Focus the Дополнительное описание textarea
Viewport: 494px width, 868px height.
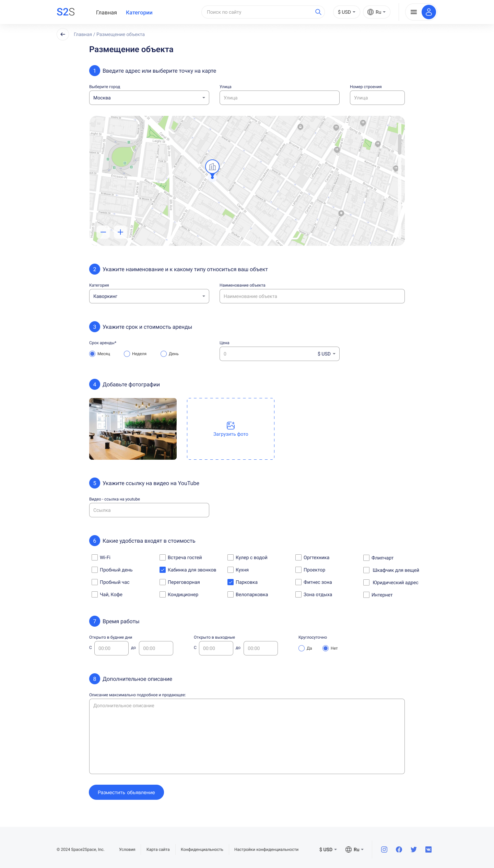pyautogui.click(x=247, y=736)
